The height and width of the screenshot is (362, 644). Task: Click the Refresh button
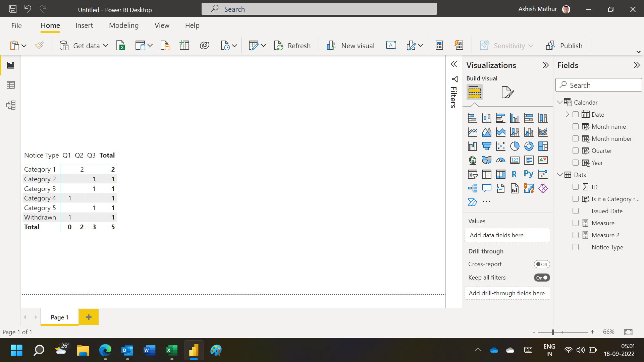pos(292,46)
